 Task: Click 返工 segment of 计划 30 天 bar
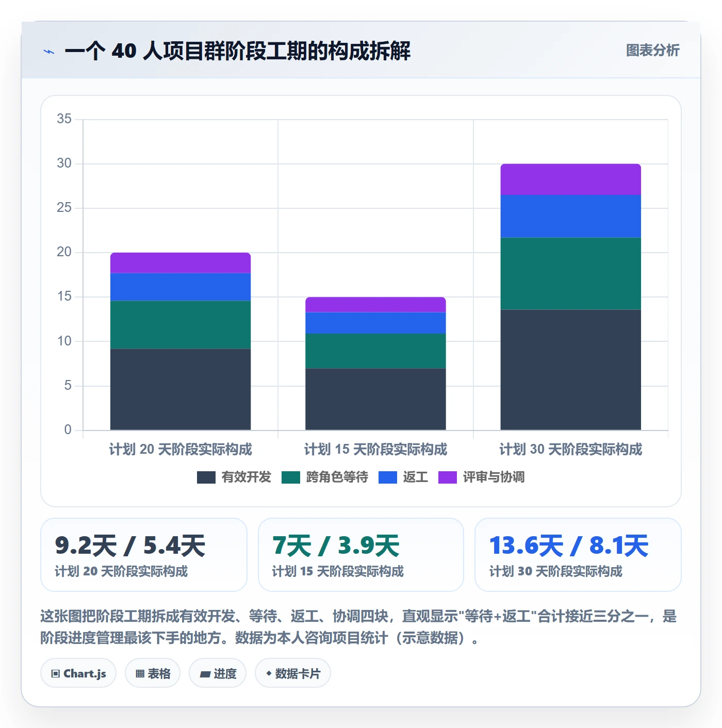point(571,216)
